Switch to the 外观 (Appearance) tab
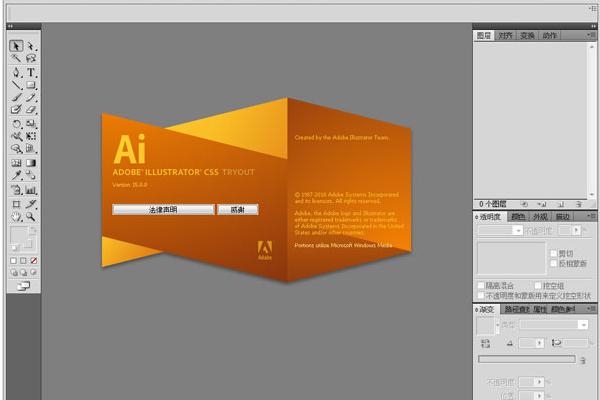 coord(540,216)
